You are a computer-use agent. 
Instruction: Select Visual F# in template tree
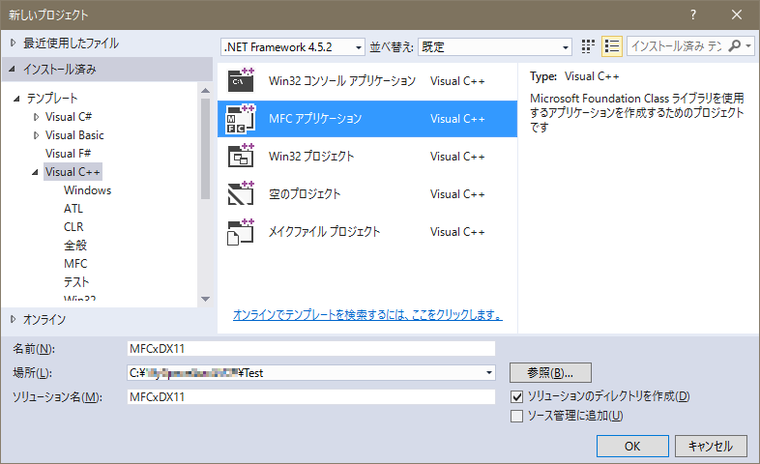tap(68, 154)
